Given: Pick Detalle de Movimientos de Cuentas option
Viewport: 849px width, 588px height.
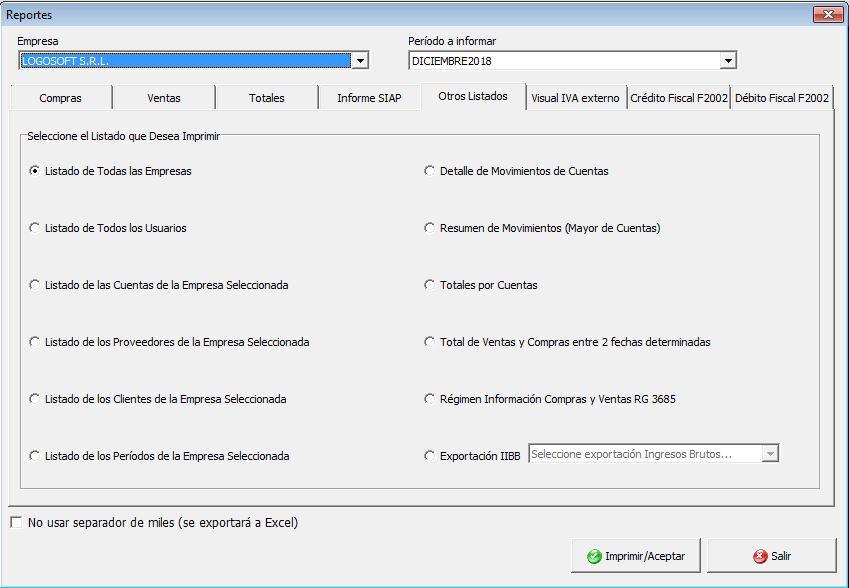Looking at the screenshot, I should point(430,171).
